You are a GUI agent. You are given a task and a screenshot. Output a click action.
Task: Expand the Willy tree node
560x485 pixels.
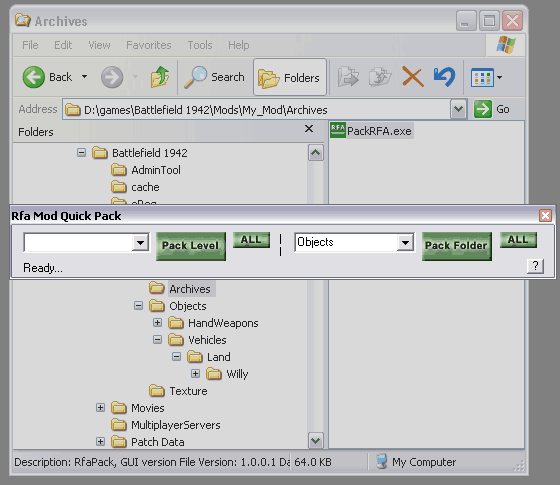[x=195, y=374]
